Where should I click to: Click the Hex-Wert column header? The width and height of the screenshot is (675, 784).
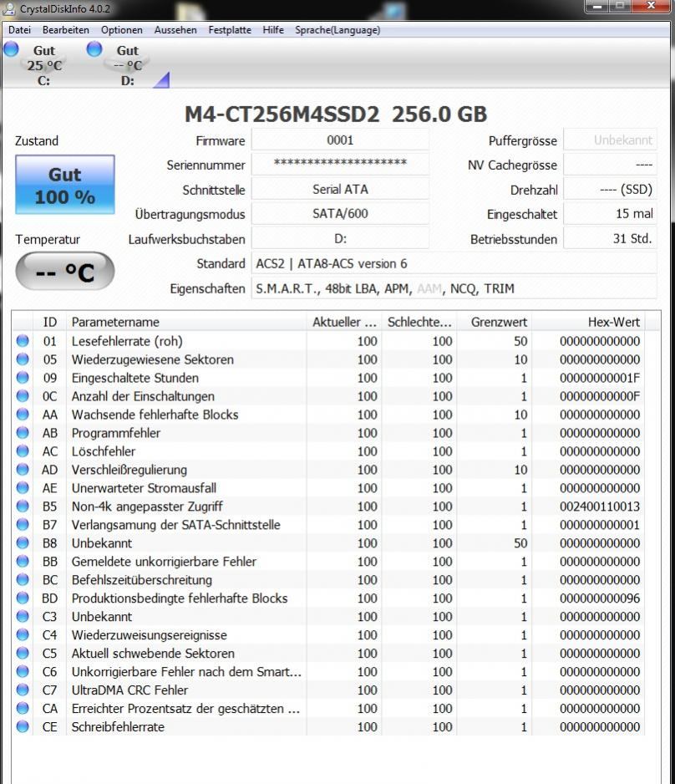point(589,322)
